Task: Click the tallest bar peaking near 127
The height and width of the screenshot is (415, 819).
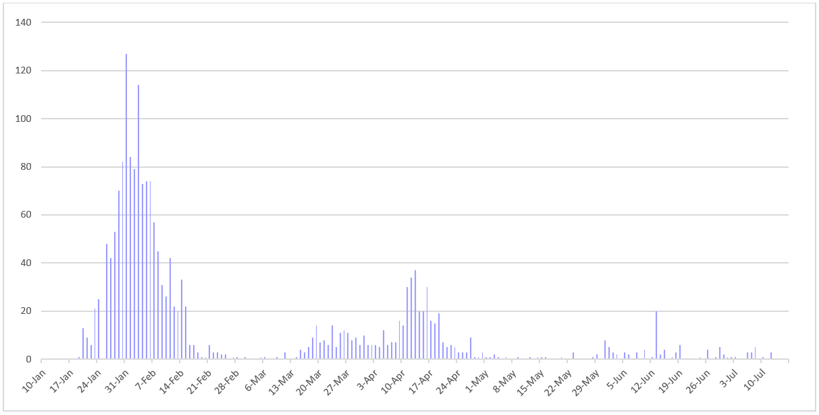Action: click(126, 210)
